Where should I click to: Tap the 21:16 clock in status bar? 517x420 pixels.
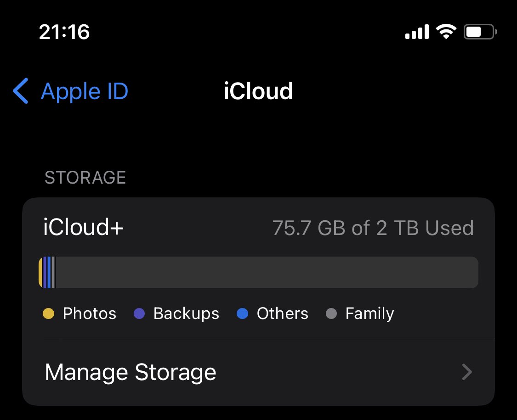(64, 32)
